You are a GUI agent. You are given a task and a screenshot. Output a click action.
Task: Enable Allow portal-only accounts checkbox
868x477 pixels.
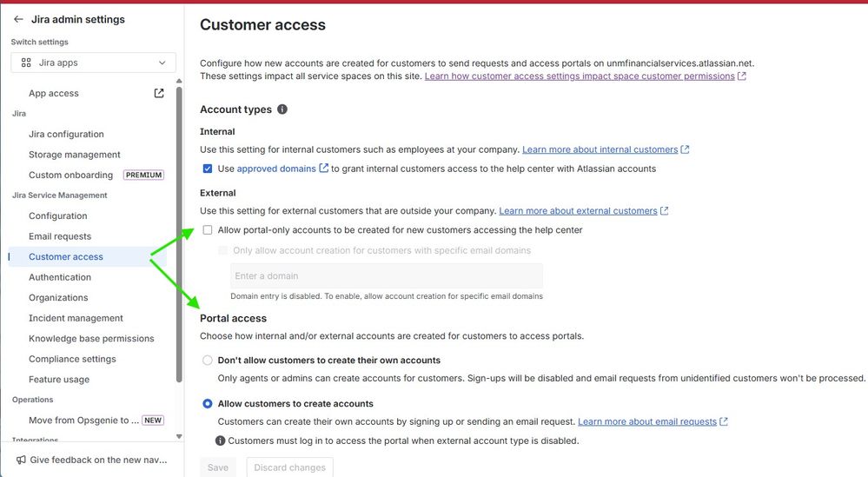(208, 230)
